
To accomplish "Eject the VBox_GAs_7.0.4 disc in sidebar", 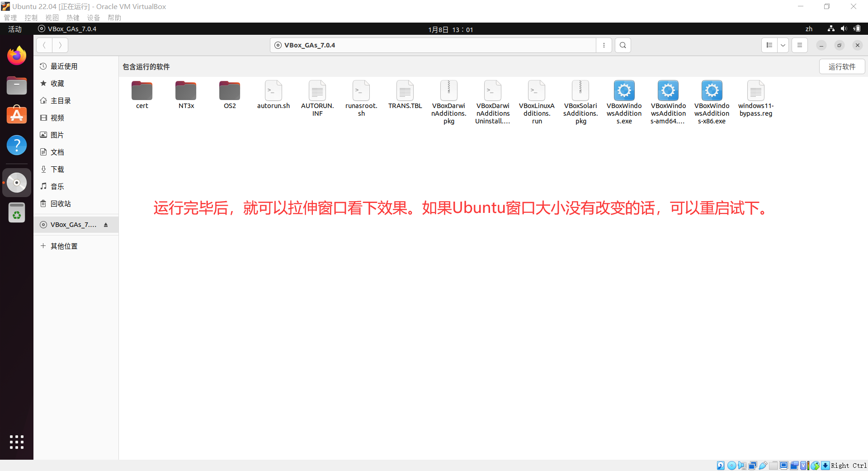I will pos(106,225).
